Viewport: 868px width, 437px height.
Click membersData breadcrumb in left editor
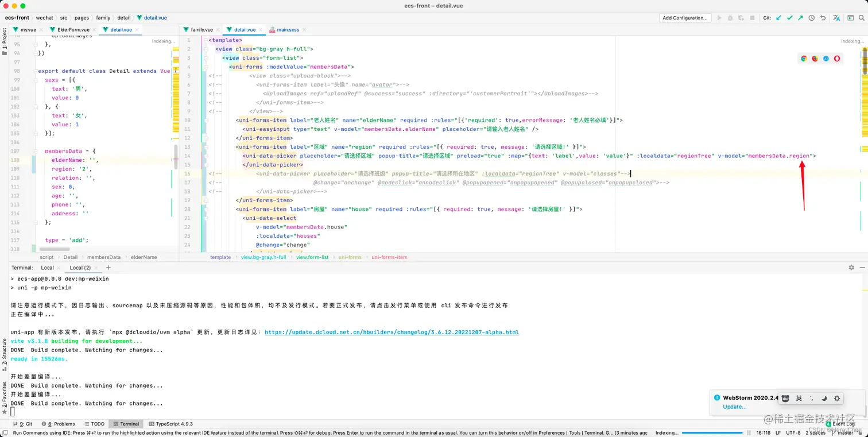104,257
